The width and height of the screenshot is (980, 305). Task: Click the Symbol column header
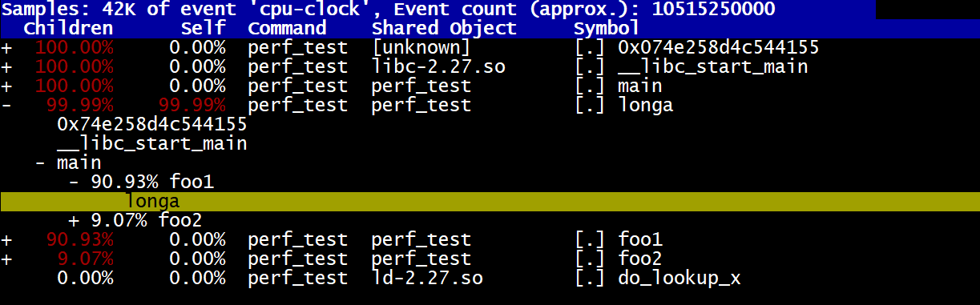point(607,28)
